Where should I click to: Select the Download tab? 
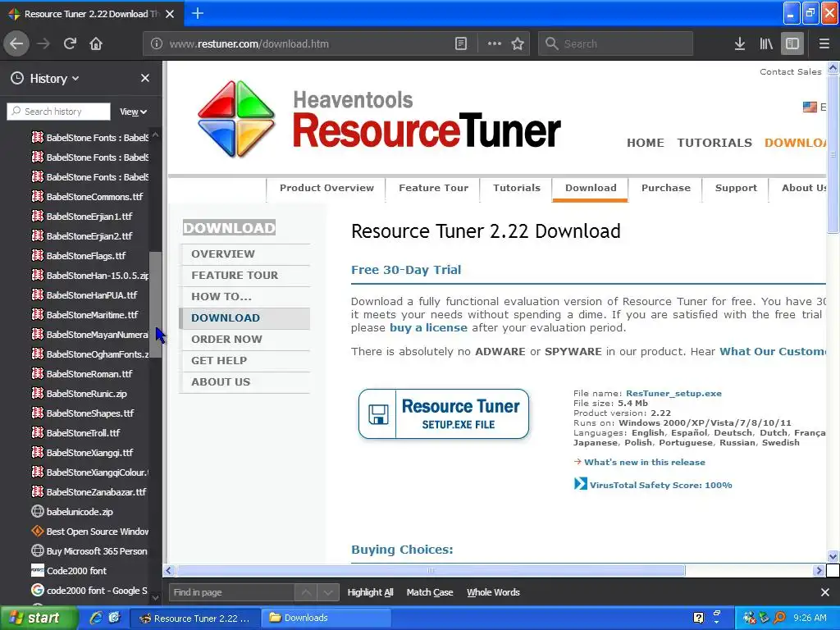591,188
